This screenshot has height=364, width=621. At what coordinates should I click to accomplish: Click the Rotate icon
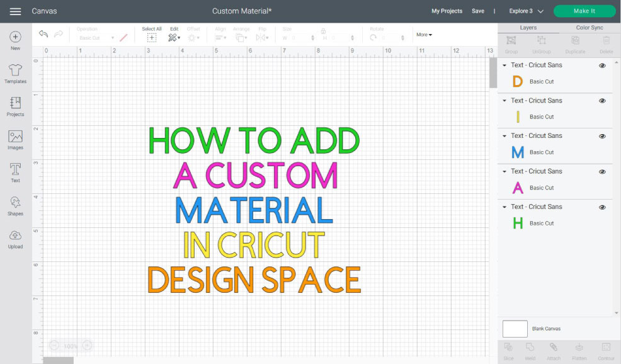point(373,38)
